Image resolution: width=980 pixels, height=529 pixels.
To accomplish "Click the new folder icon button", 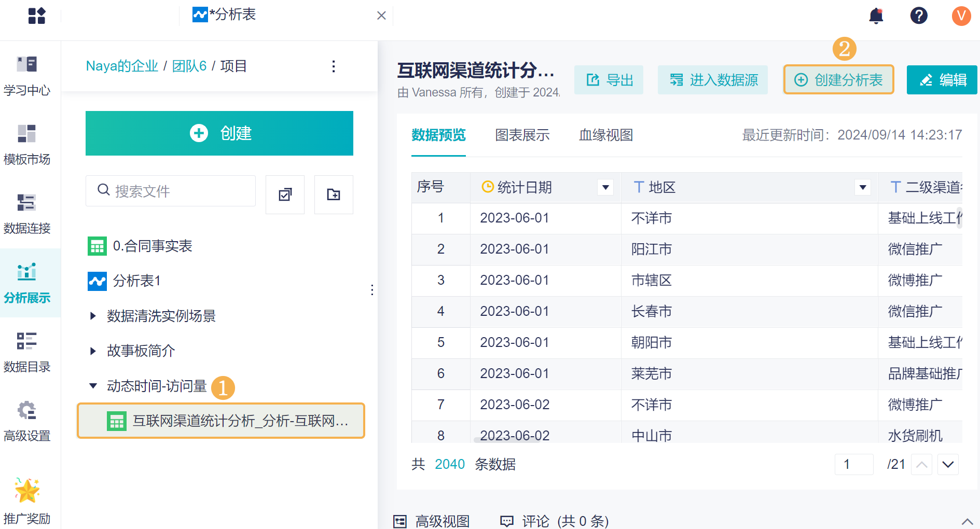I will [334, 194].
